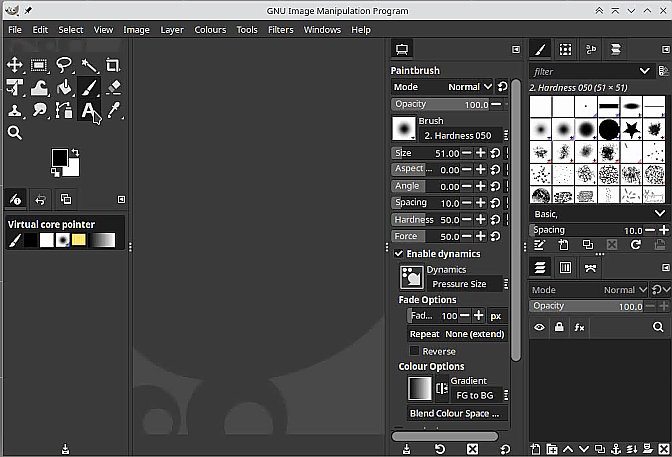672x457 pixels.
Task: Increase brush Size with plus button
Action: 480,153
